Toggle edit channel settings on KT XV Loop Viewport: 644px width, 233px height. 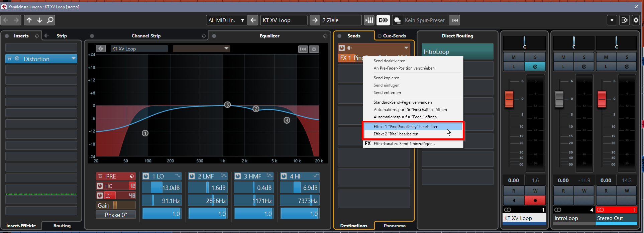click(535, 67)
